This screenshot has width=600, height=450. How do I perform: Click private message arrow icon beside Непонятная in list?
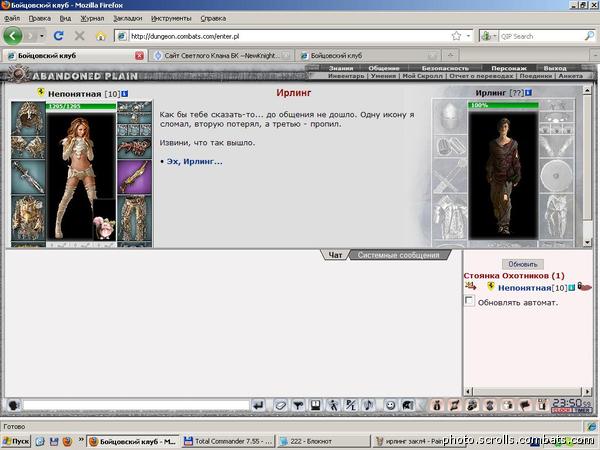(x=470, y=286)
